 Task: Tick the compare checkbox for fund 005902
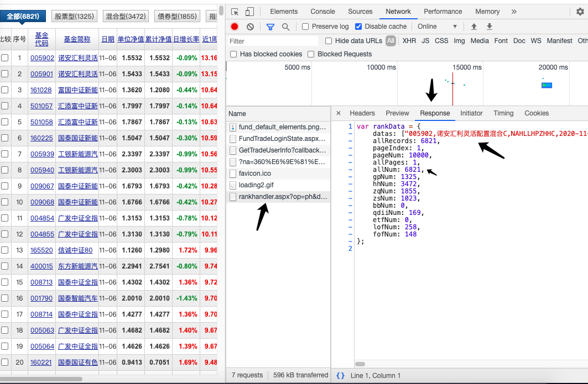click(x=5, y=57)
